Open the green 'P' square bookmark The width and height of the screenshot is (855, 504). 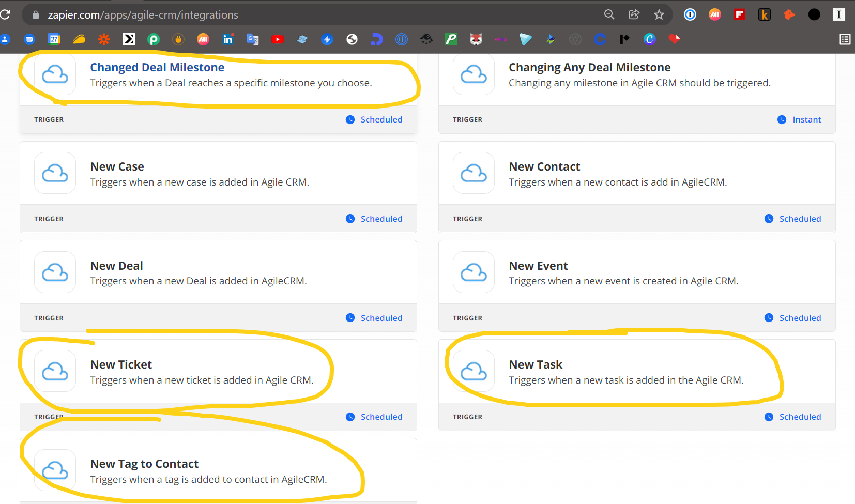451,39
